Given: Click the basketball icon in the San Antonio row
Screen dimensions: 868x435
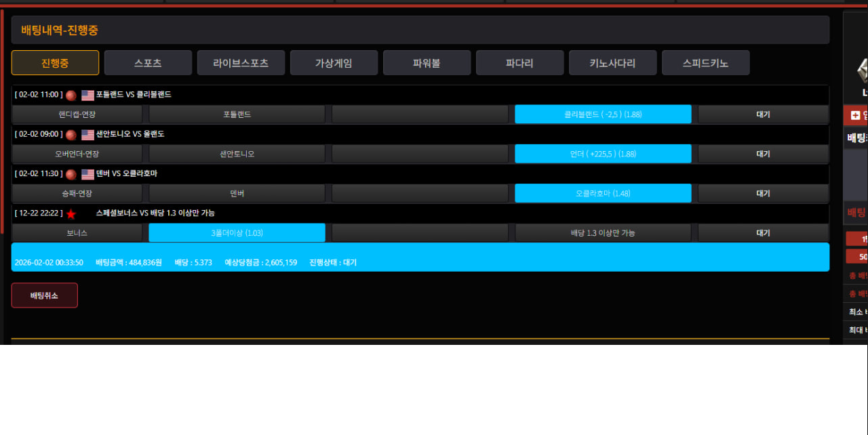Looking at the screenshot, I should (71, 135).
